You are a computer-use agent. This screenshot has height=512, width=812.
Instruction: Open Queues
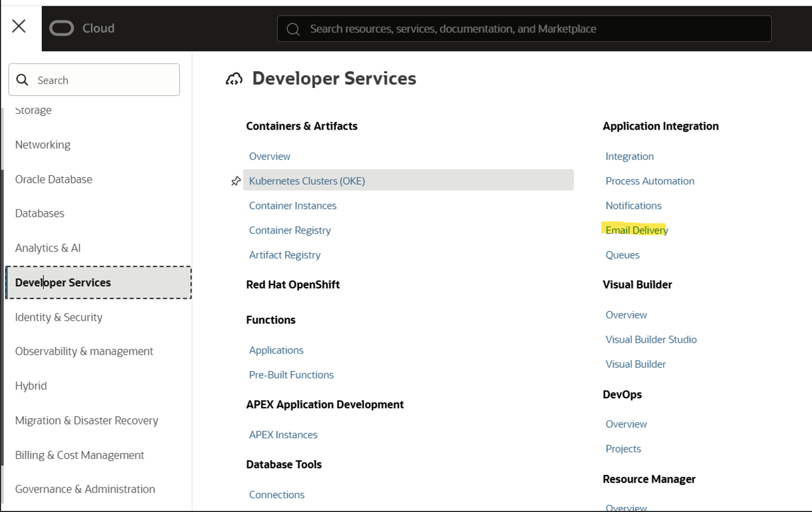point(622,254)
